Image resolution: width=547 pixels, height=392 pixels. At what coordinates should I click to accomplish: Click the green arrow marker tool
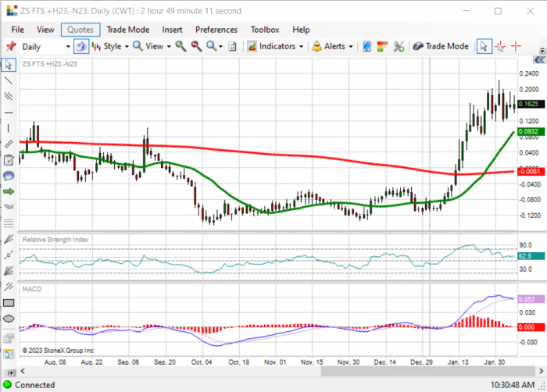pos(9,191)
